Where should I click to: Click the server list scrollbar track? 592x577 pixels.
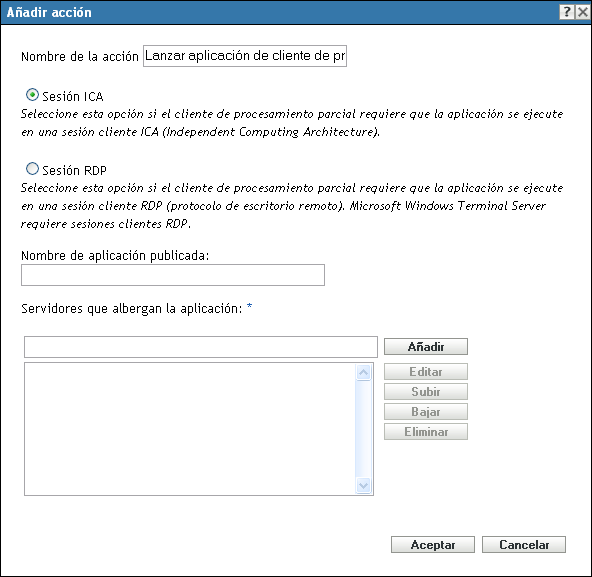364,429
